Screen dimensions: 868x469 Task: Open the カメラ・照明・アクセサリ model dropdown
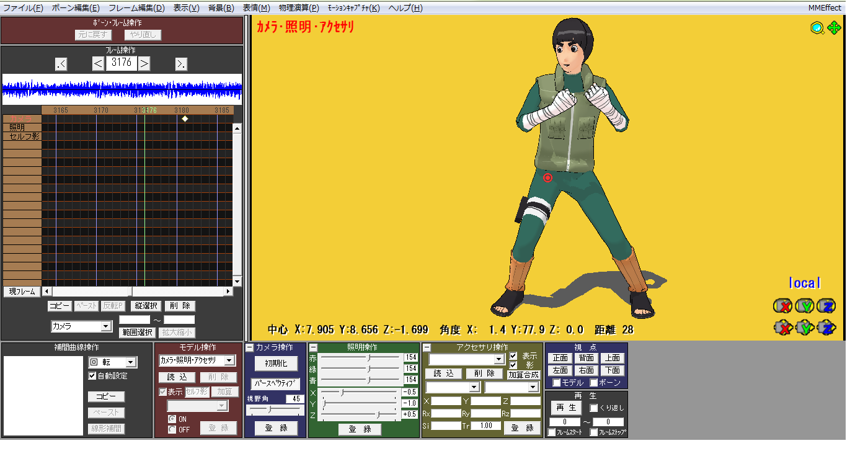point(197,360)
